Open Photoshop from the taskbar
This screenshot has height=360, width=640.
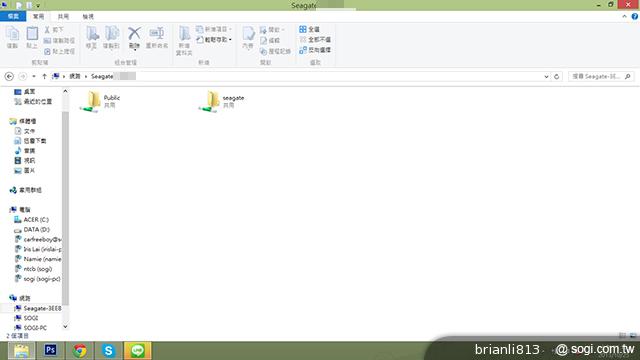[x=51, y=350]
